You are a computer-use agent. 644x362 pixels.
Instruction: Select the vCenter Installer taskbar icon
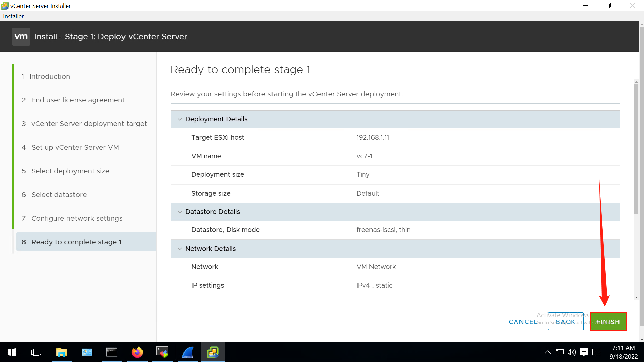click(x=213, y=352)
